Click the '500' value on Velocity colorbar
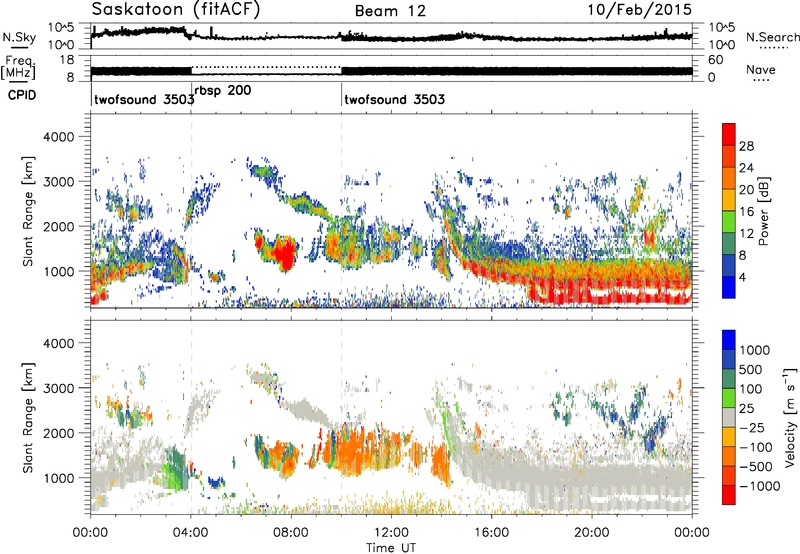The width and height of the screenshot is (800, 554). click(x=750, y=369)
